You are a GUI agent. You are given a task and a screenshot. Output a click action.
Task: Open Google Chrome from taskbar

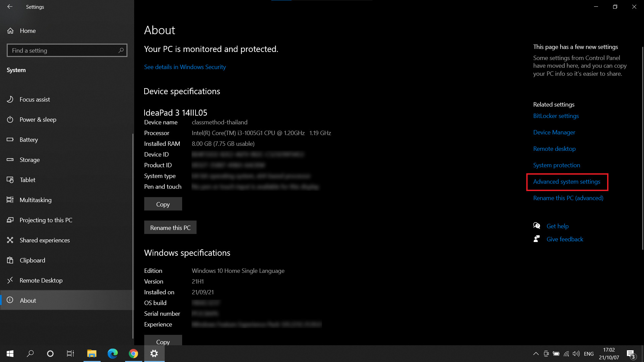pos(133,354)
